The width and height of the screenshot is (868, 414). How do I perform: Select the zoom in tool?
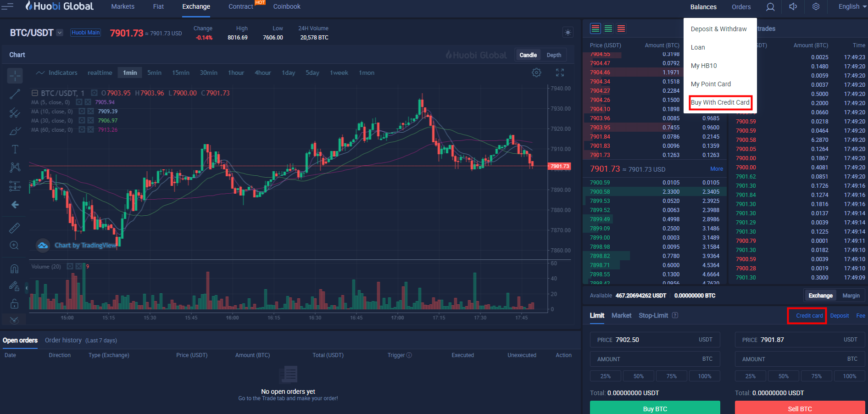pos(15,245)
